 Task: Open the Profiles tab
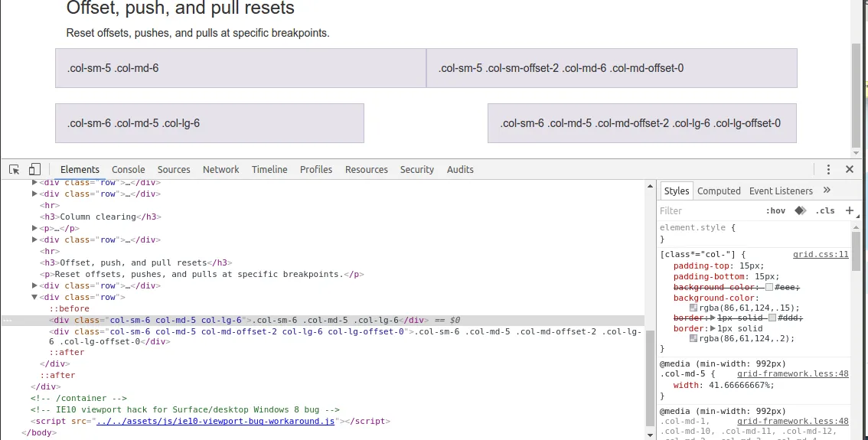tap(316, 169)
